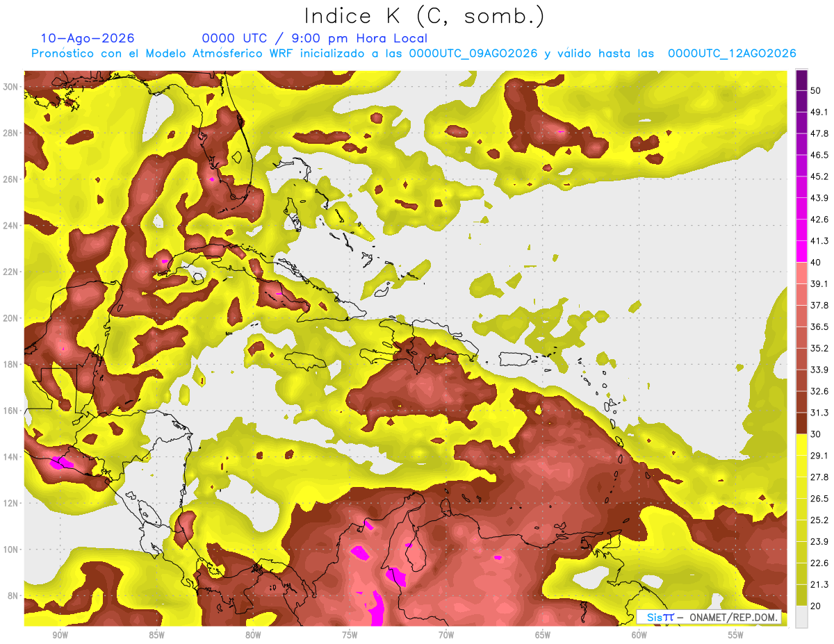This screenshot has width=834, height=644.
Task: Click the "30N" latitude label
Action: pyautogui.click(x=11, y=87)
